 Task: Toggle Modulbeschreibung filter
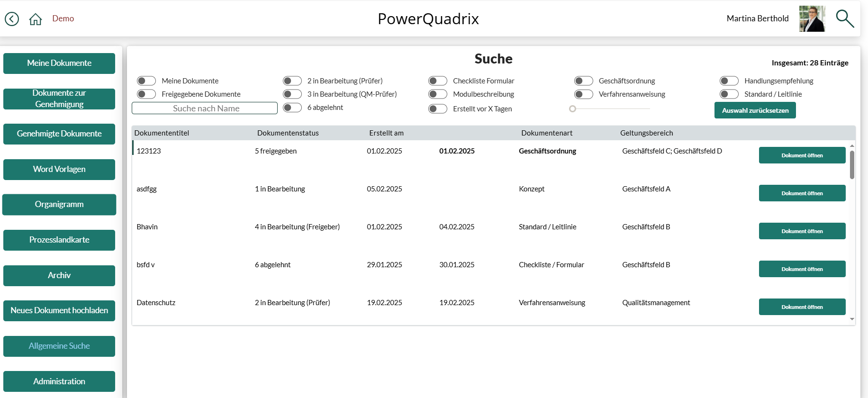click(x=438, y=94)
